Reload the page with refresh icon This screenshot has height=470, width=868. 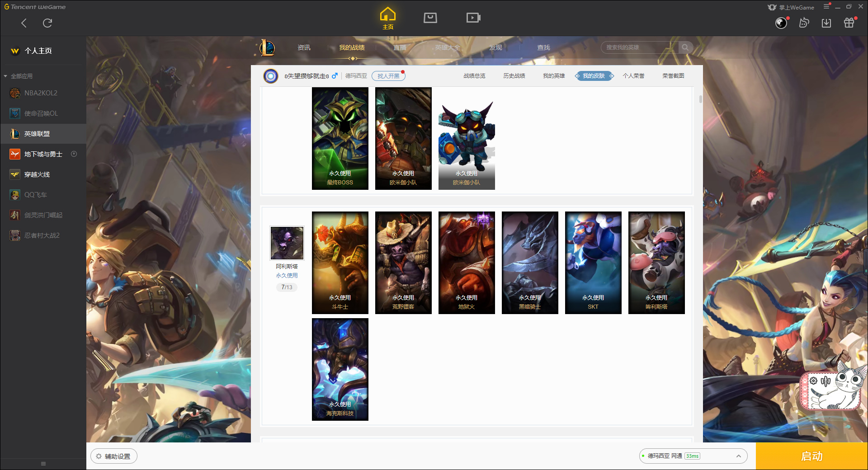pyautogui.click(x=47, y=23)
